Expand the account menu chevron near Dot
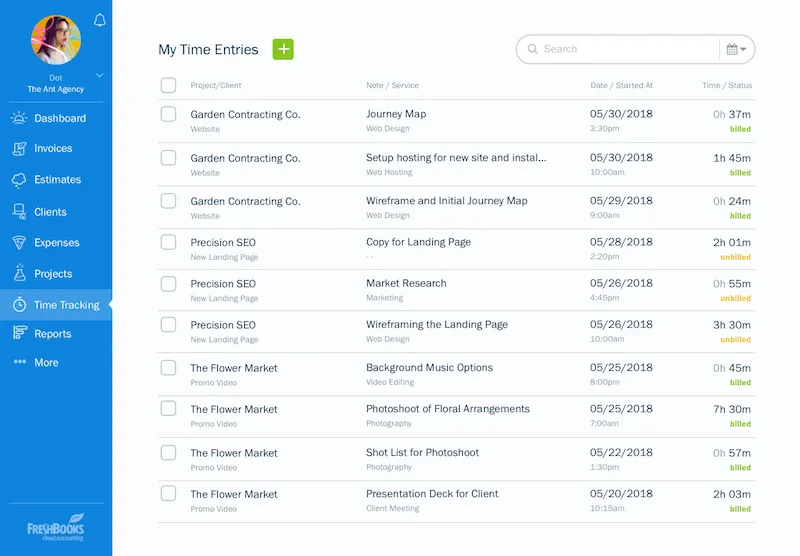The height and width of the screenshot is (556, 800). (99, 76)
